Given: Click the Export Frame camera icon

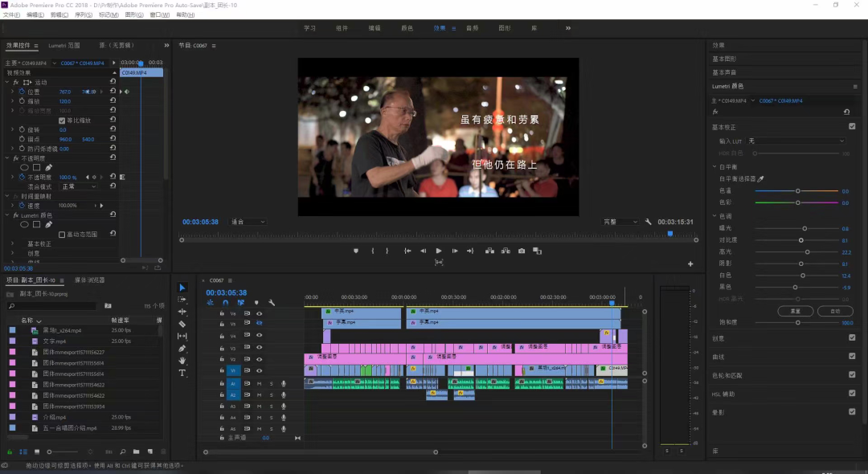Looking at the screenshot, I should (x=522, y=251).
